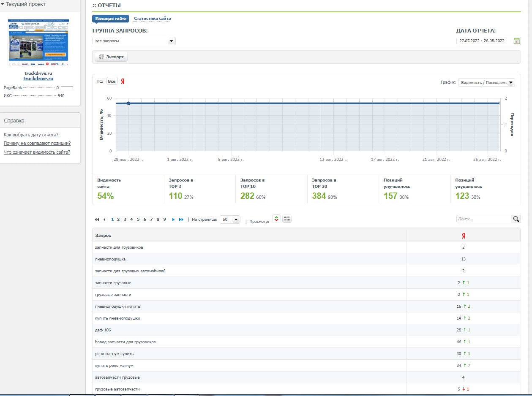This screenshot has width=532, height=396.
Task: Go to page 9
Action: (x=164, y=220)
